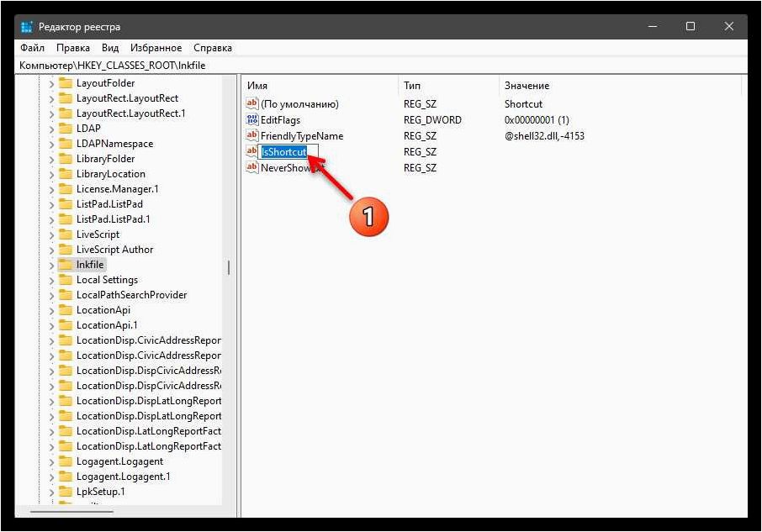Click the Logagent.Logagent folder icon
The height and width of the screenshot is (532, 762).
click(x=65, y=461)
